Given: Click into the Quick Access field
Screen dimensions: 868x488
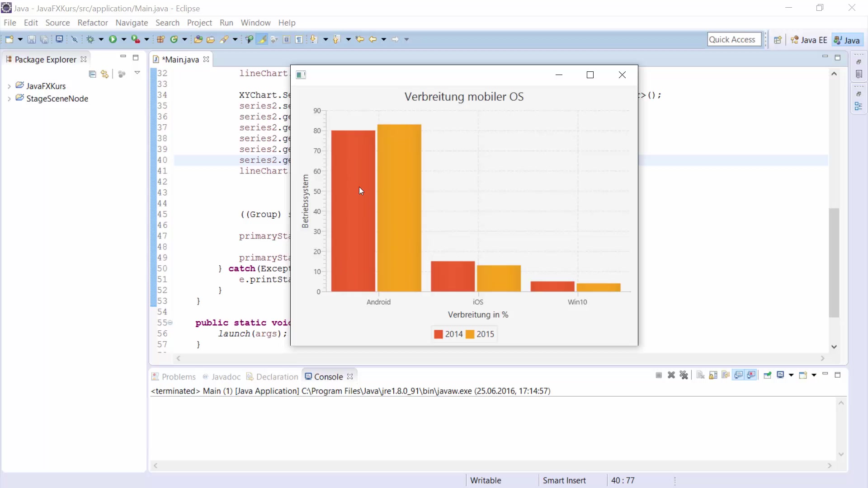Looking at the screenshot, I should pos(733,39).
